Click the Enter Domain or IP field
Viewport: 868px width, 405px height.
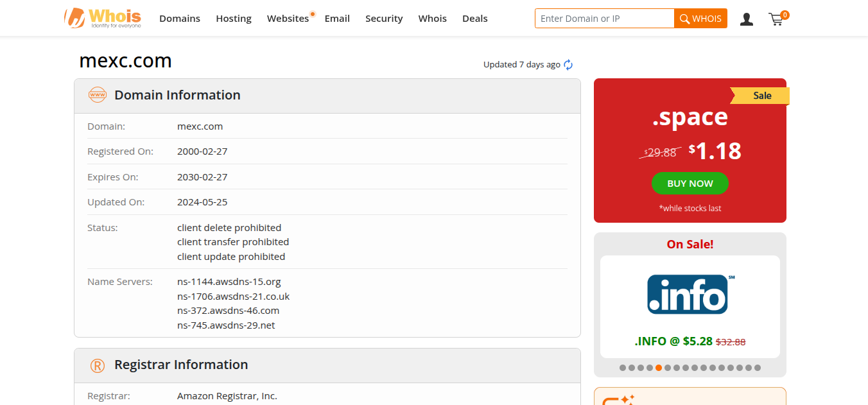coord(604,19)
